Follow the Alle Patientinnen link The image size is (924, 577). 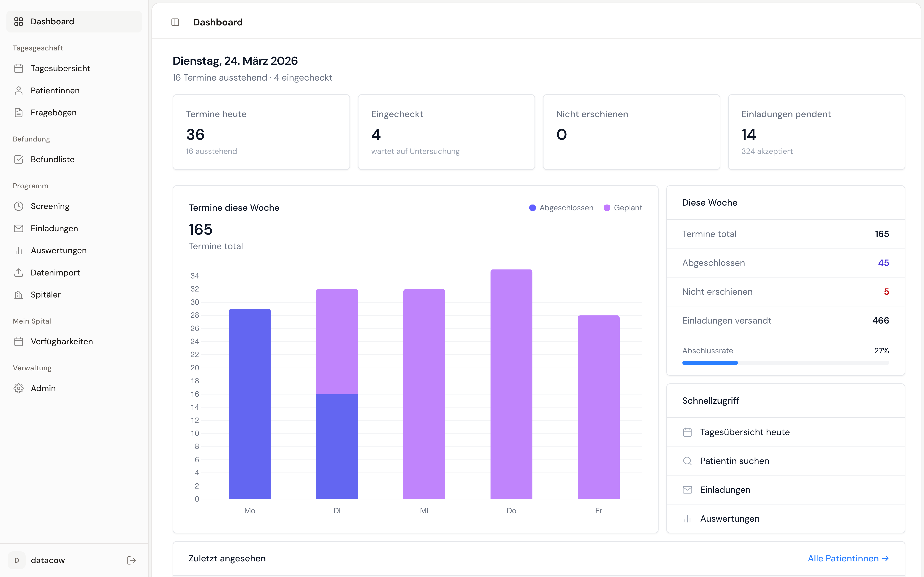848,558
